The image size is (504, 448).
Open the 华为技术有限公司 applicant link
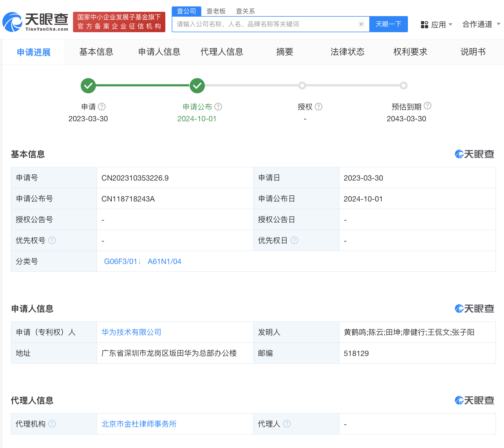(x=131, y=332)
